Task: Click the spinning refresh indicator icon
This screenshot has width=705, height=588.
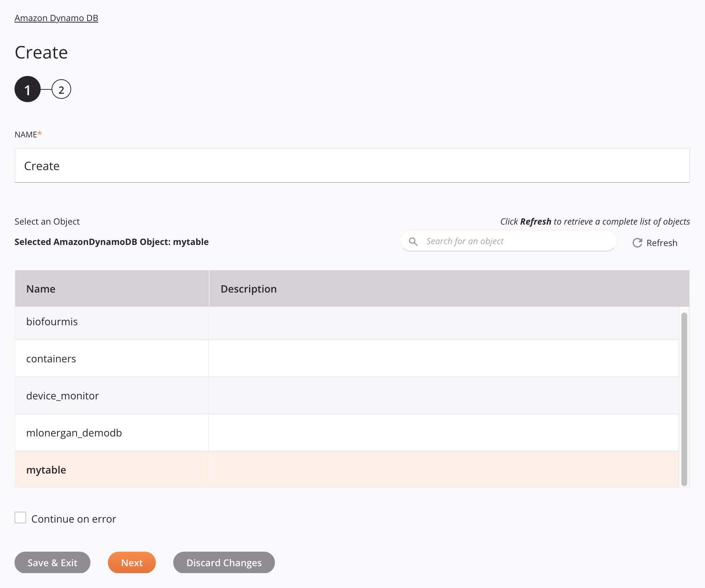Action: (x=637, y=242)
